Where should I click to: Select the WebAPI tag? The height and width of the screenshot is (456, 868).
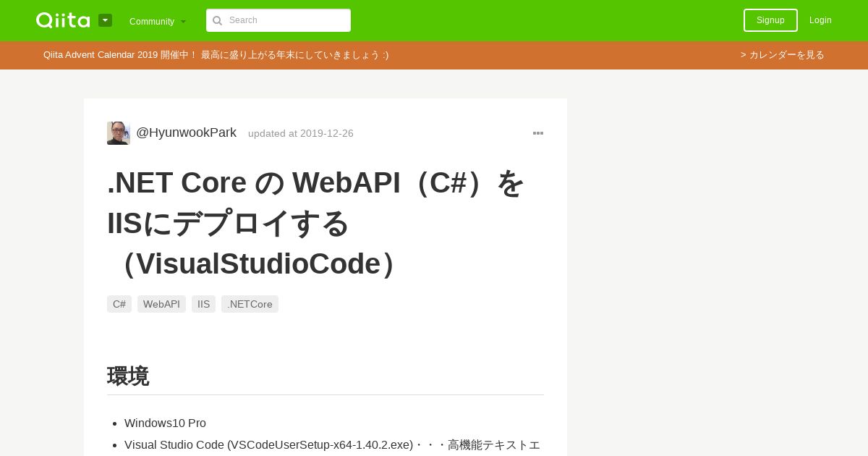(161, 304)
